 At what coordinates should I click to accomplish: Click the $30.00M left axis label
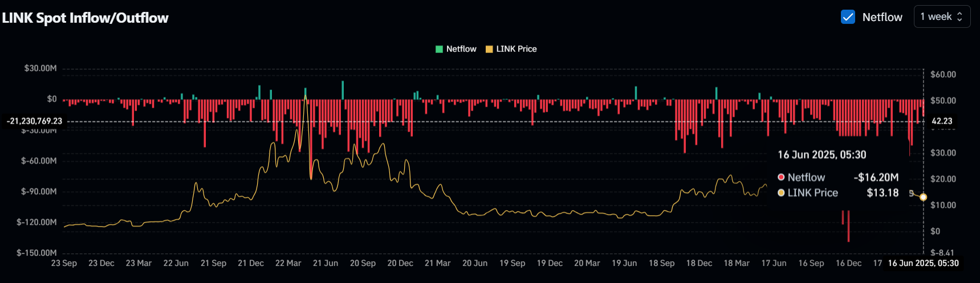(x=40, y=68)
